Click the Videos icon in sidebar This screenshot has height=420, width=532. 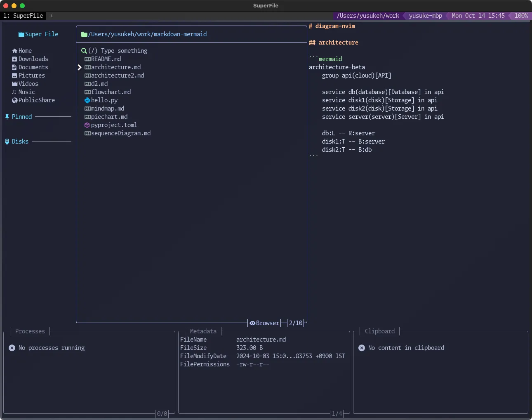[15, 84]
